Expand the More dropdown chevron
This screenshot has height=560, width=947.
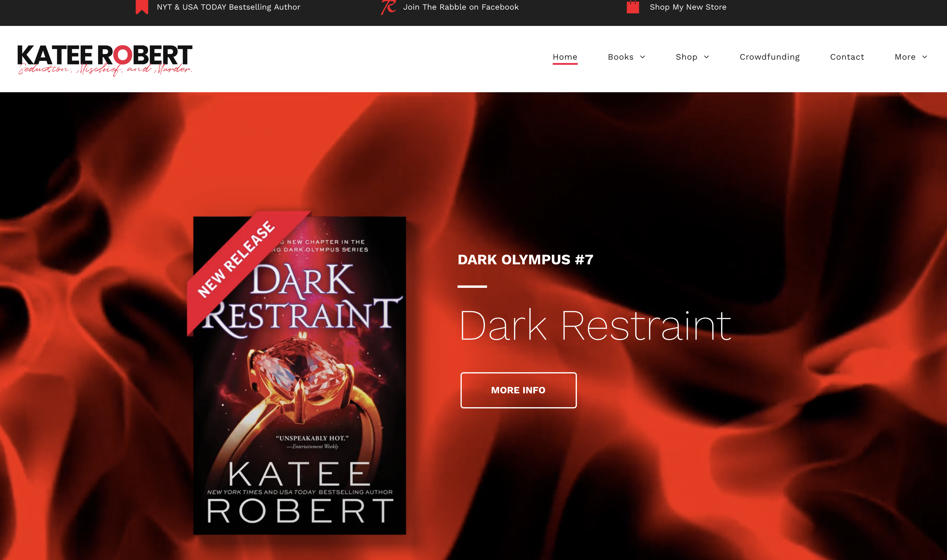(x=924, y=57)
